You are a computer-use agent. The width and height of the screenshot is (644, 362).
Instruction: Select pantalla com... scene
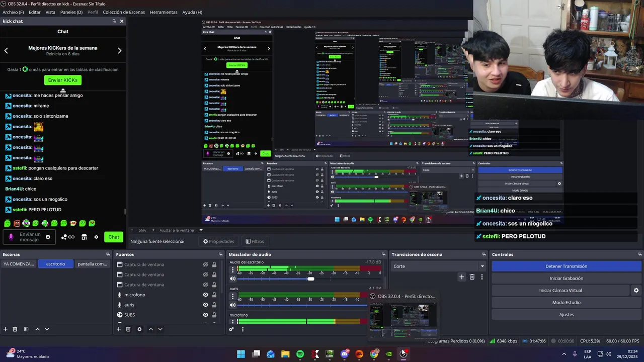92,264
